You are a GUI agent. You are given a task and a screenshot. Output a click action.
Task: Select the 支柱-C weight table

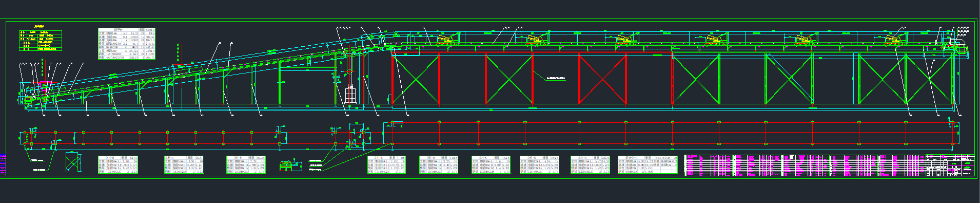coord(491,164)
